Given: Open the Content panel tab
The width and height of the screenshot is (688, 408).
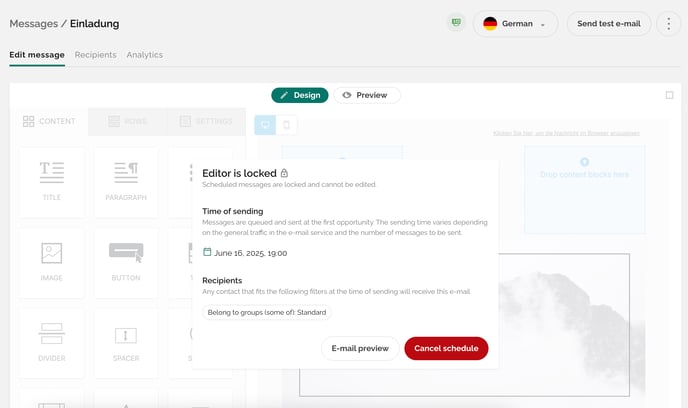Looking at the screenshot, I should (49, 121).
